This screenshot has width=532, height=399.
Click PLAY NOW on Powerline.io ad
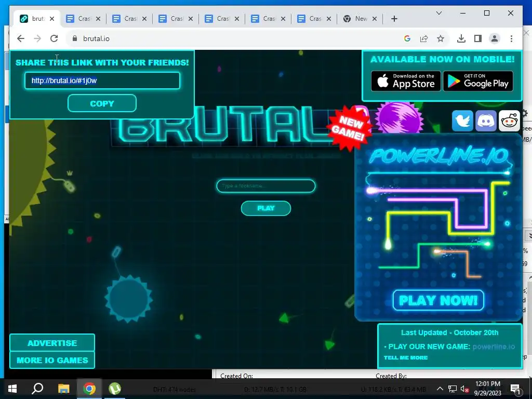click(438, 300)
